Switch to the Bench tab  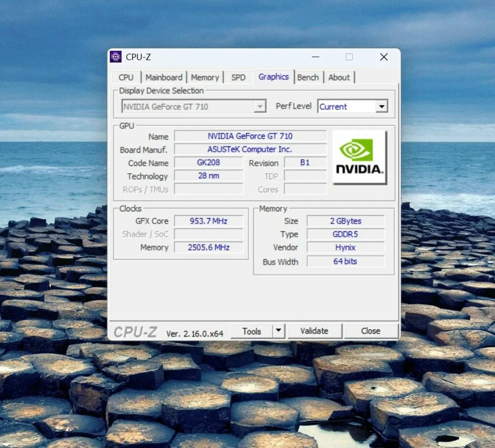pyautogui.click(x=308, y=77)
